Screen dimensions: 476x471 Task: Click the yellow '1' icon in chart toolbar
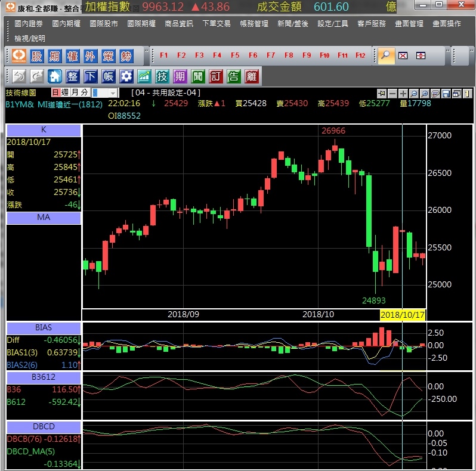coord(468,94)
